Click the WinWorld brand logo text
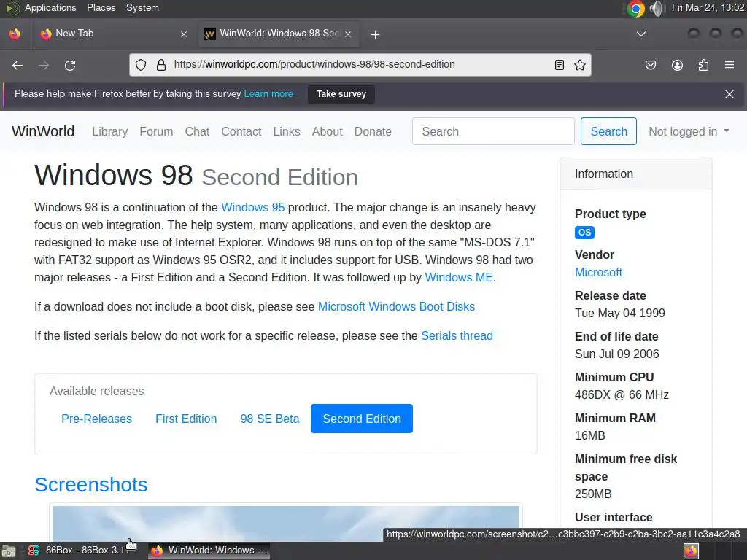The width and height of the screenshot is (747, 560). tap(43, 131)
